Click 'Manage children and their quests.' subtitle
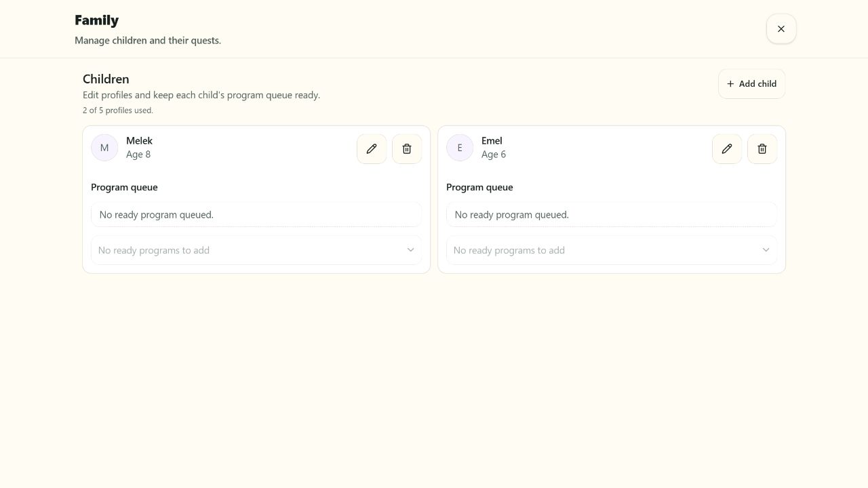868x488 pixels. coord(148,41)
